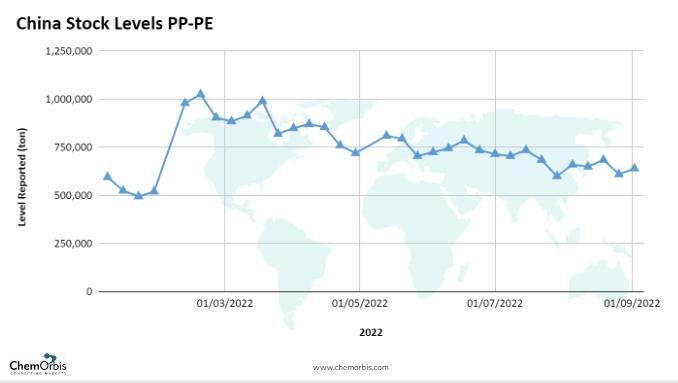The image size is (678, 383).
Task: Click the 500,000 y-axis label
Action: tap(73, 195)
